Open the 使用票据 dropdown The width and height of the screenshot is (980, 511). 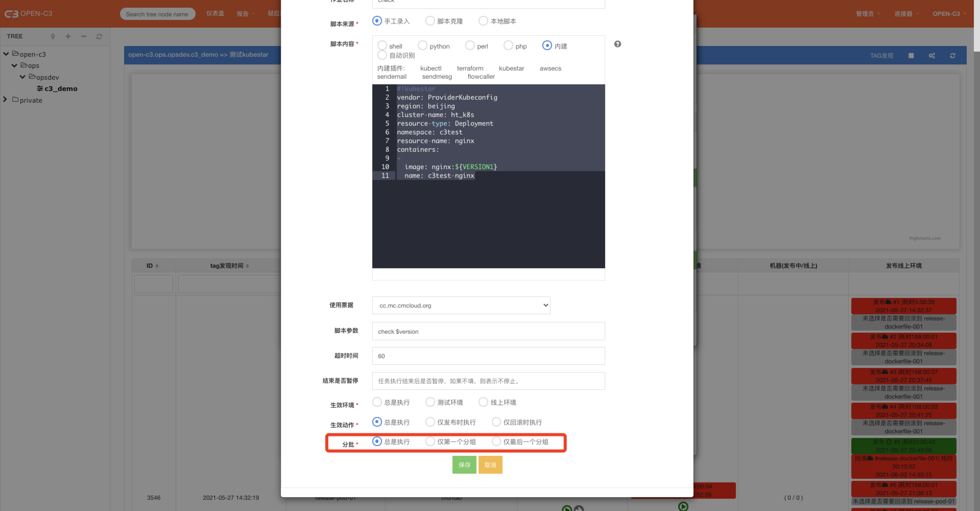point(461,305)
